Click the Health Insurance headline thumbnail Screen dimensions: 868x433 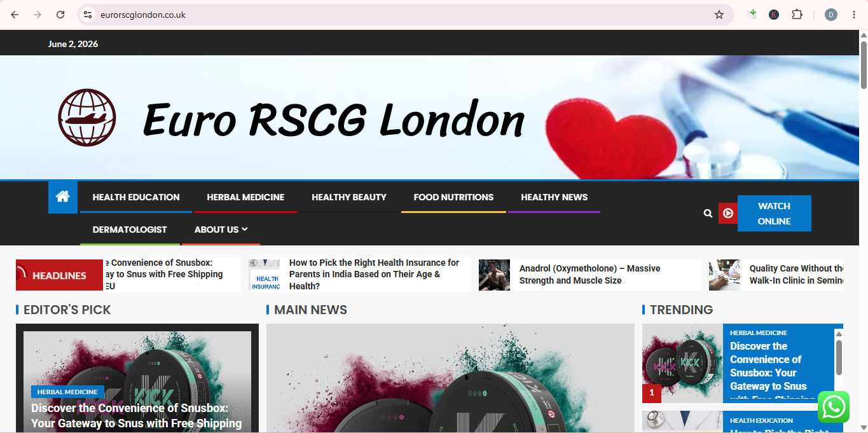tap(265, 275)
